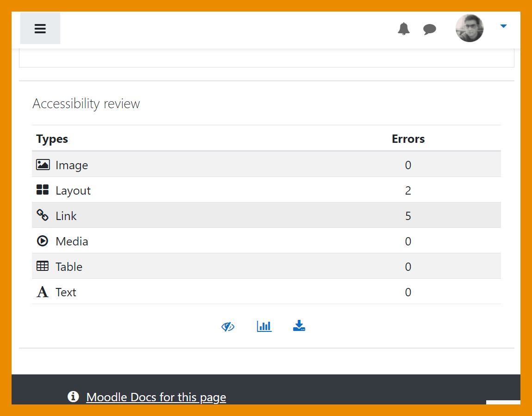The width and height of the screenshot is (532, 416).
Task: Open the accessibility bar chart report
Action: [264, 326]
